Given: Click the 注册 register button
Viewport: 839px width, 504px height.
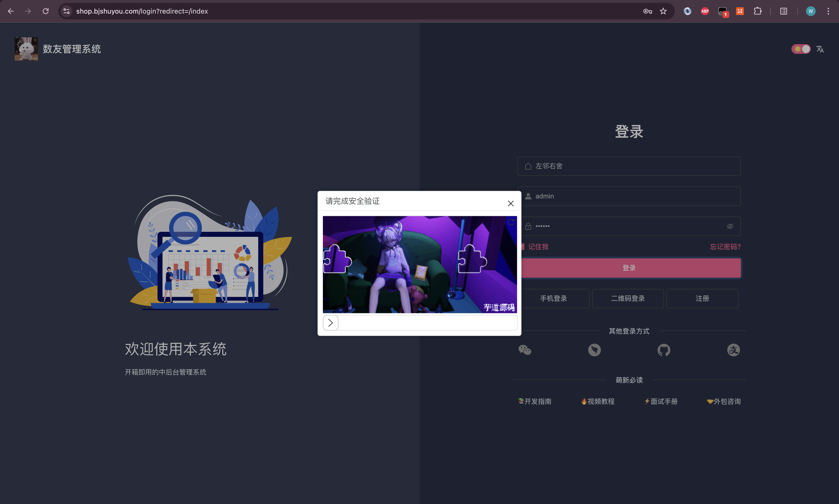Looking at the screenshot, I should point(702,298).
